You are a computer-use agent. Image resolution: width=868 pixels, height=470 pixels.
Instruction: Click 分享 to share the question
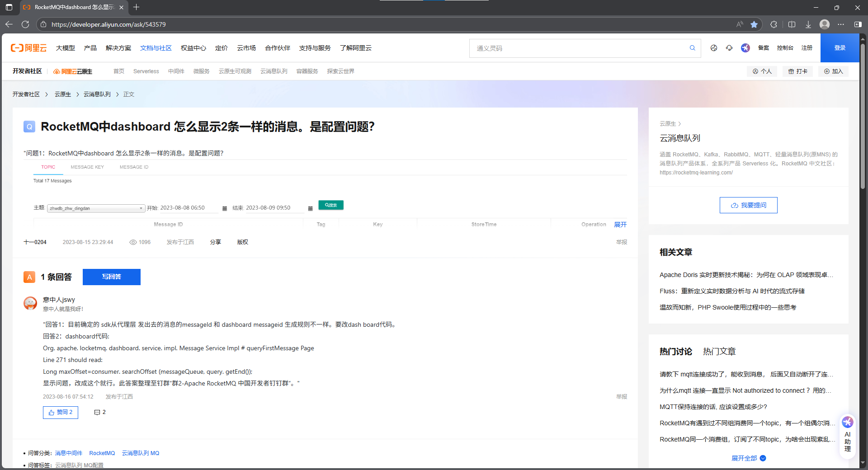point(216,242)
